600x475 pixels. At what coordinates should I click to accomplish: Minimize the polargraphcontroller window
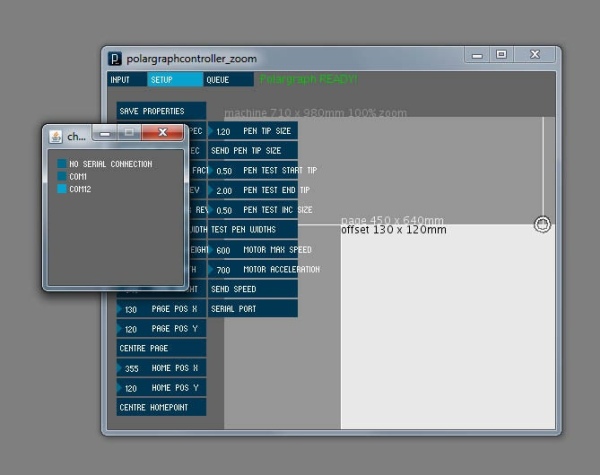coord(477,54)
